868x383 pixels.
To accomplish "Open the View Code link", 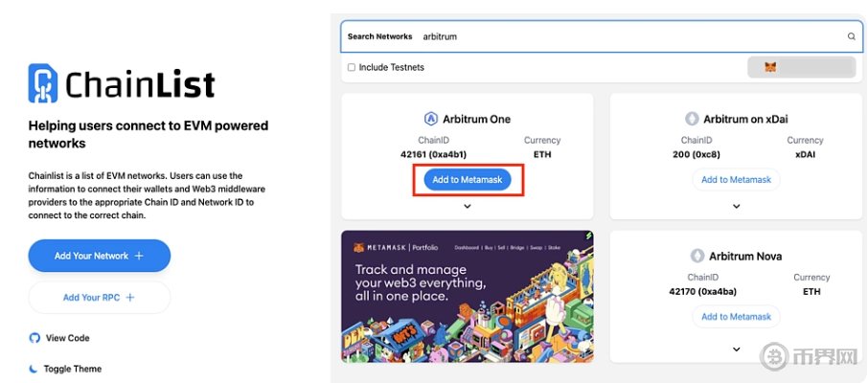I will (67, 338).
